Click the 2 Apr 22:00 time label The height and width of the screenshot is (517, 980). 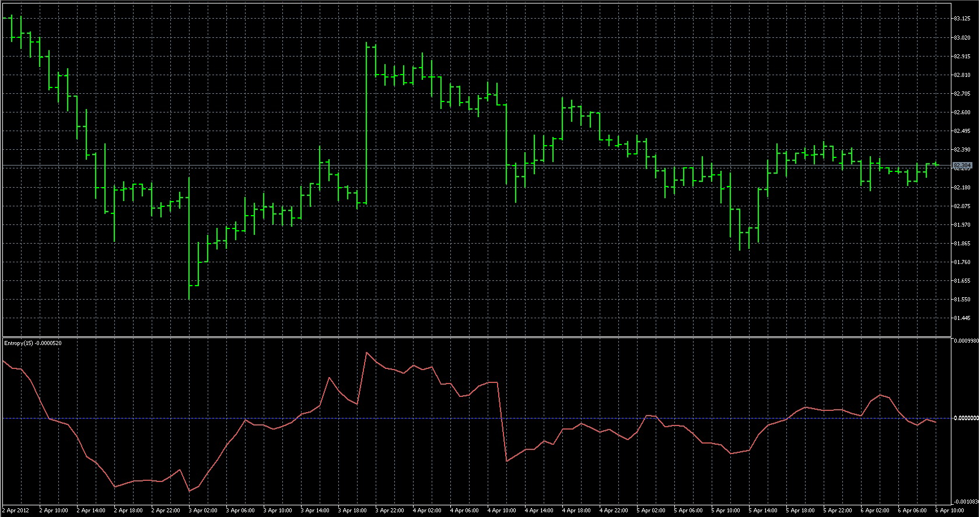[166, 511]
